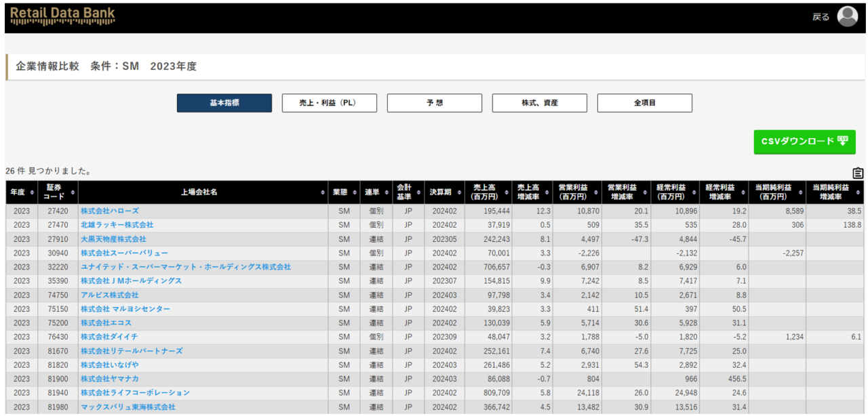Switch to 売上・利益（PL） tab
This screenshot has width=868, height=416.
329,103
